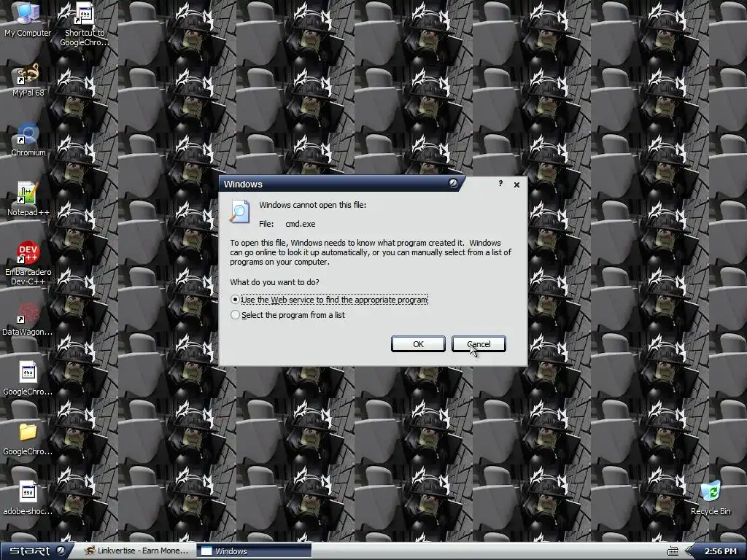The image size is (747, 560).
Task: Expand hidden tray icons arrow
Action: pyautogui.click(x=689, y=551)
